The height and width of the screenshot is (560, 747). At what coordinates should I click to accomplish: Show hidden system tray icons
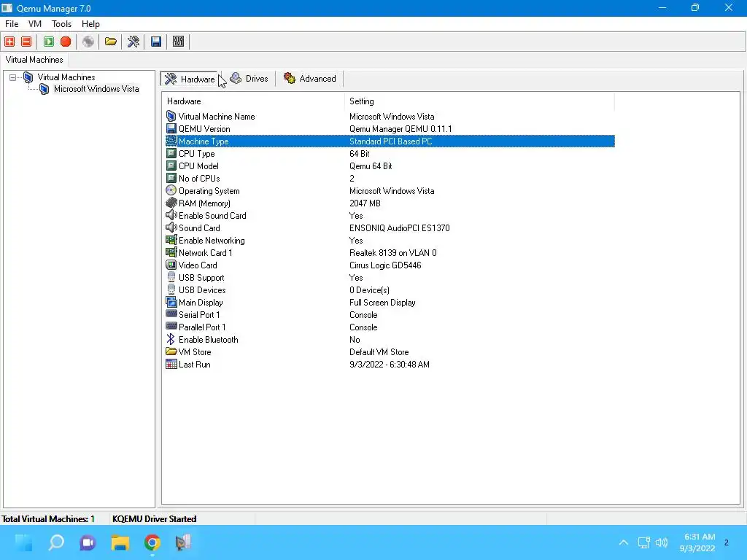pyautogui.click(x=624, y=542)
